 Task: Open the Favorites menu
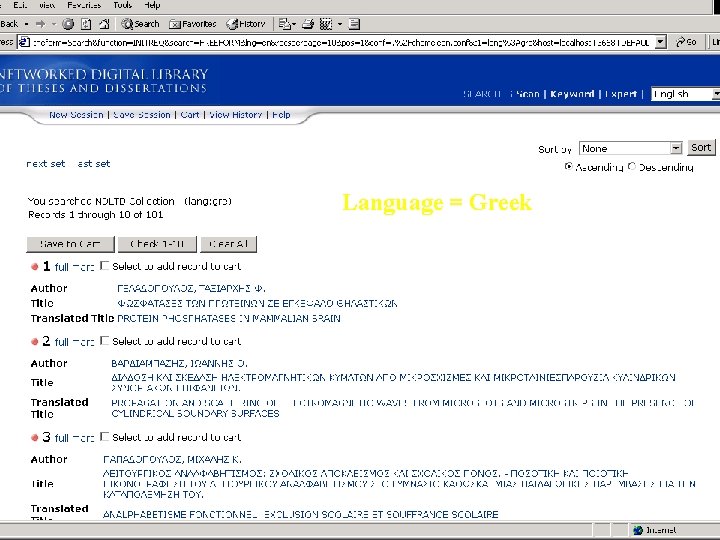coord(84,6)
